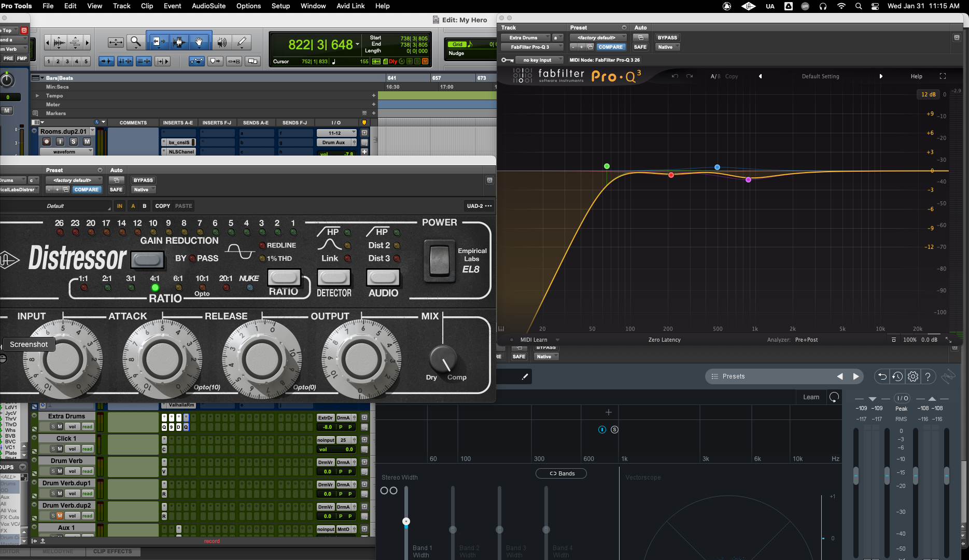The width and height of the screenshot is (969, 560).
Task: Click COMPARE in the Pro-Q 3 header
Action: tap(611, 47)
